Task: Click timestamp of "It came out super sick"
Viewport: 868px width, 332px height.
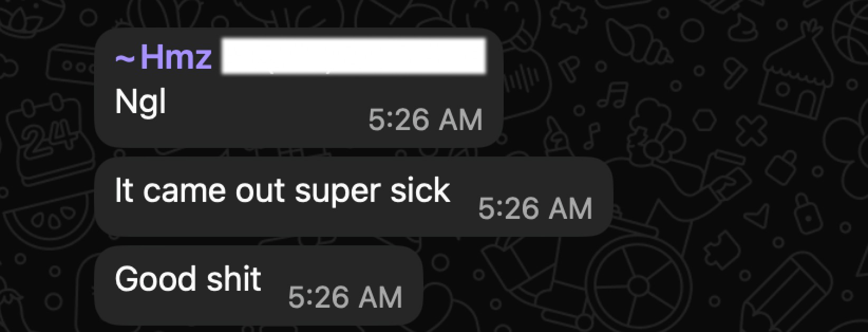Action: point(535,208)
